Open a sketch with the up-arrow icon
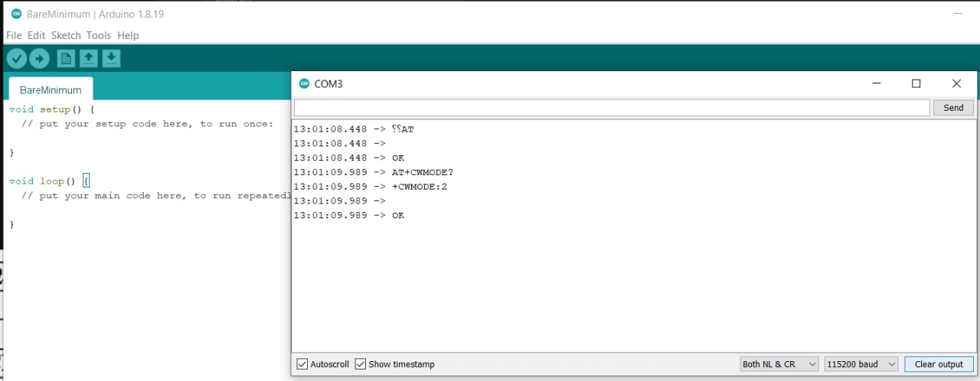 tap(89, 58)
